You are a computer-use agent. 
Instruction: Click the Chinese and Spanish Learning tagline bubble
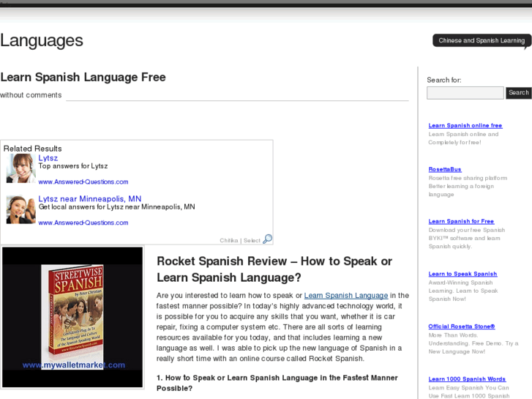(482, 40)
